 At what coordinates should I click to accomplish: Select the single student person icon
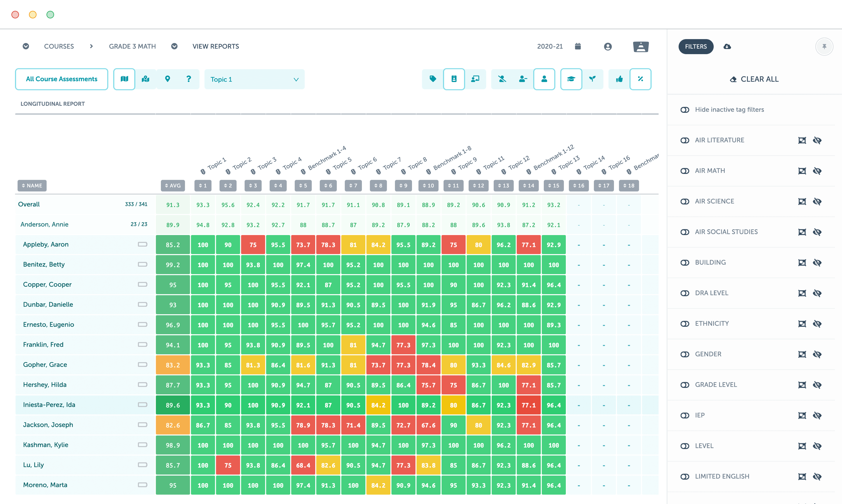(x=544, y=79)
